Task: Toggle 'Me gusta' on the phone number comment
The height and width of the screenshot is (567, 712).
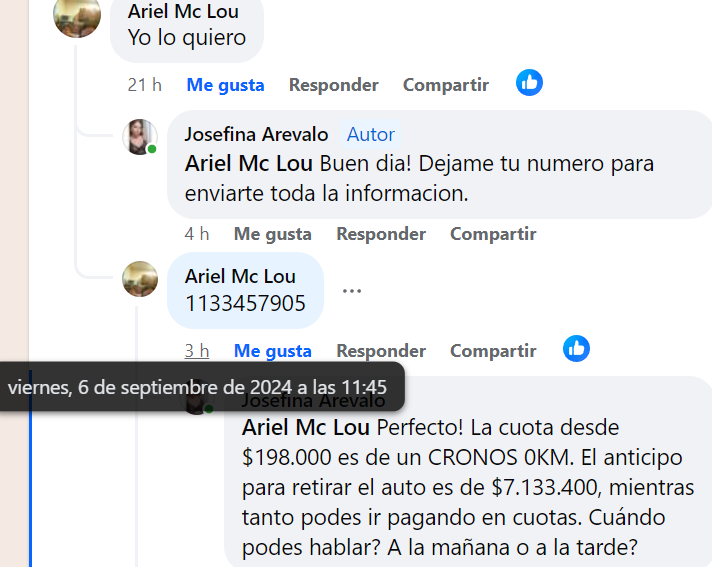Action: point(272,351)
